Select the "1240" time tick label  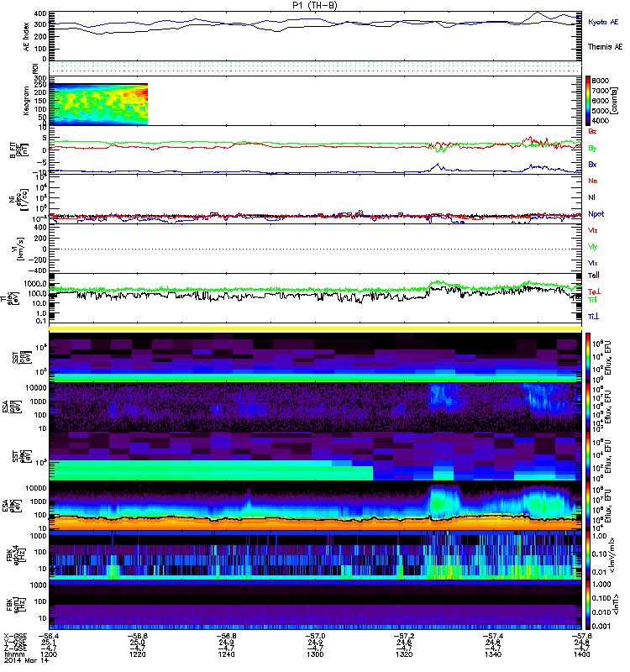pos(226,654)
